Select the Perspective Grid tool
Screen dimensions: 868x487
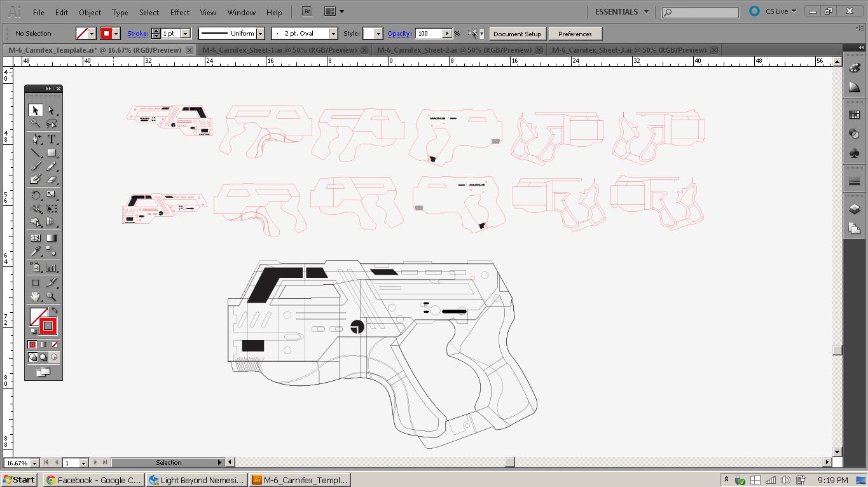pos(52,222)
